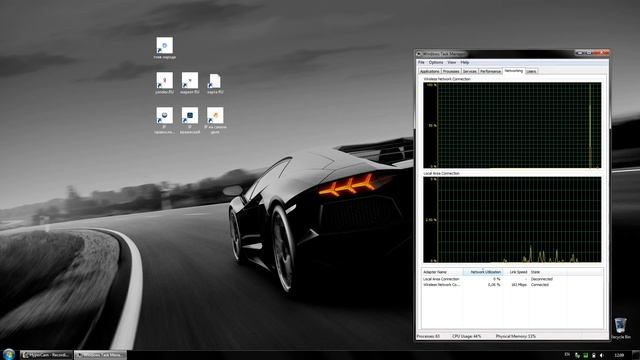
Task: Switch to the Applications tab
Action: [429, 71]
